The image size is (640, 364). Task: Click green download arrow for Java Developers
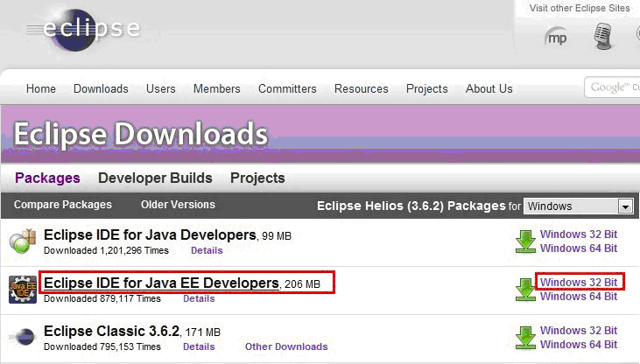[525, 241]
